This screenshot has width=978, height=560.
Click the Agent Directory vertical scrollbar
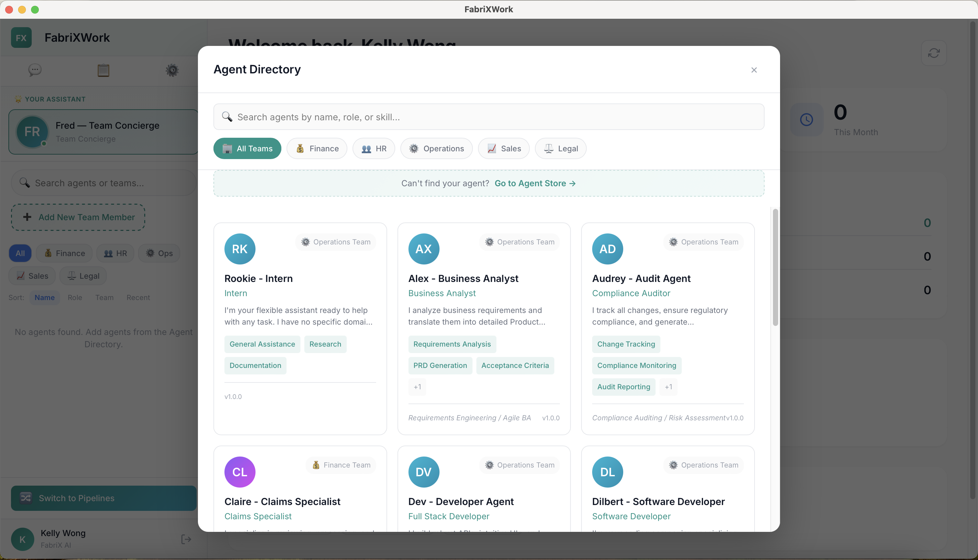[x=775, y=267]
